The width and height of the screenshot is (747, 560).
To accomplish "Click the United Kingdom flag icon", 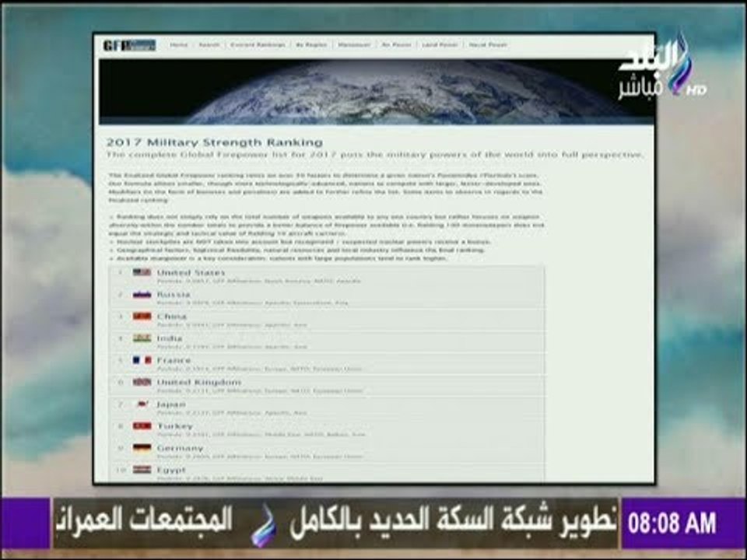I will tap(142, 382).
